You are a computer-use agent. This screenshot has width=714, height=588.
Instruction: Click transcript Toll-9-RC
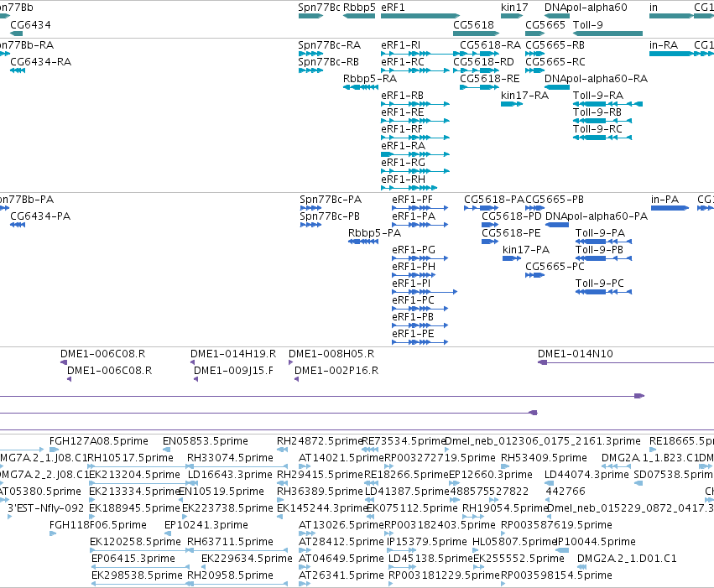point(597,129)
